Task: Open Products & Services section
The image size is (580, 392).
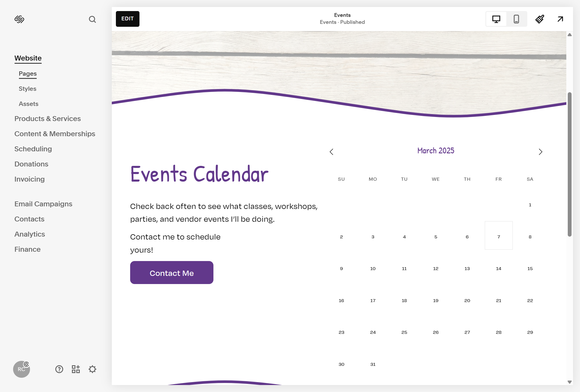Action: point(47,119)
